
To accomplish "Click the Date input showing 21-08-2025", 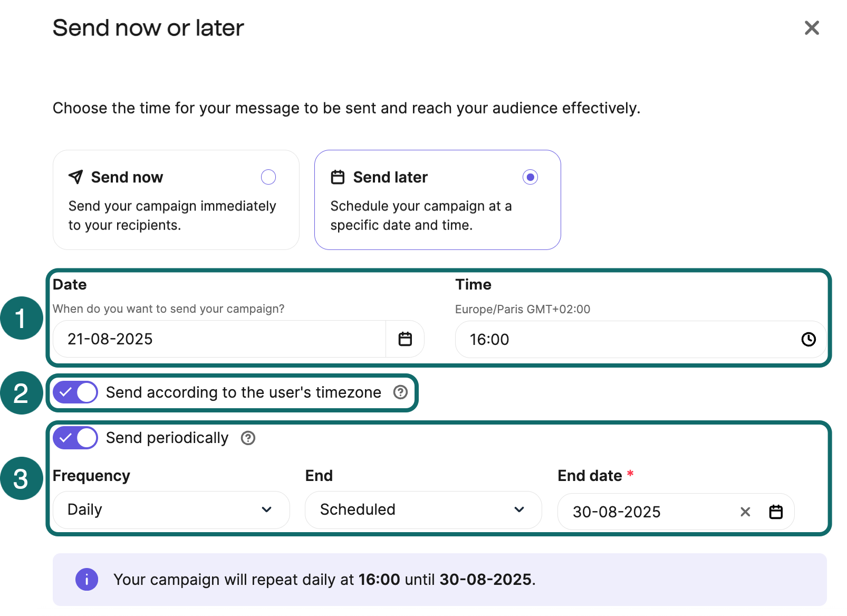I will 219,339.
